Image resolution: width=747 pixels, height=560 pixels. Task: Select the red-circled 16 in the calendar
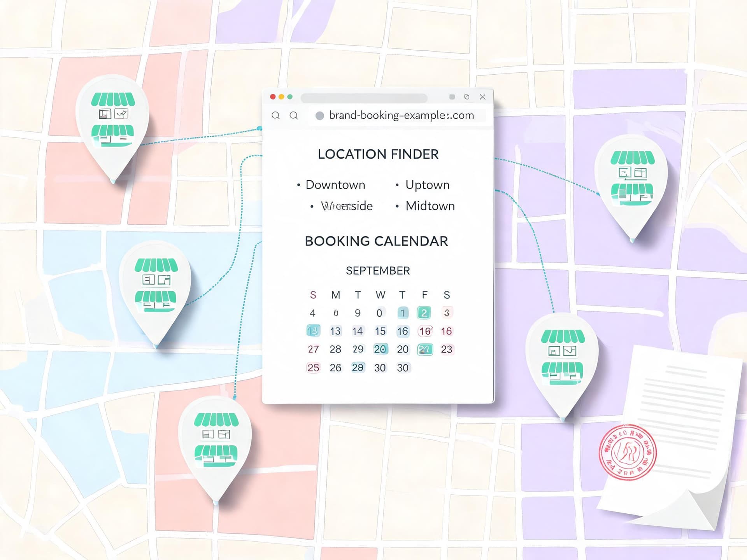point(425,331)
